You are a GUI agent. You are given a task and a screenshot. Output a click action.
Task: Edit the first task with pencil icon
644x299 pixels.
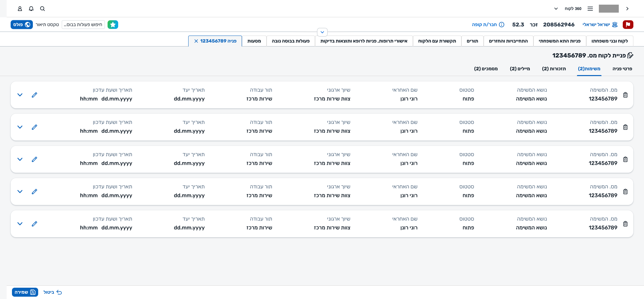click(x=35, y=95)
